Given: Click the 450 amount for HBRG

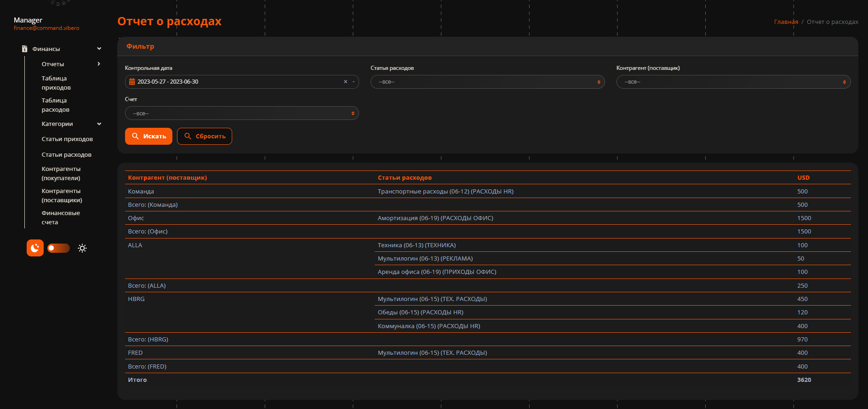Looking at the screenshot, I should point(802,299).
